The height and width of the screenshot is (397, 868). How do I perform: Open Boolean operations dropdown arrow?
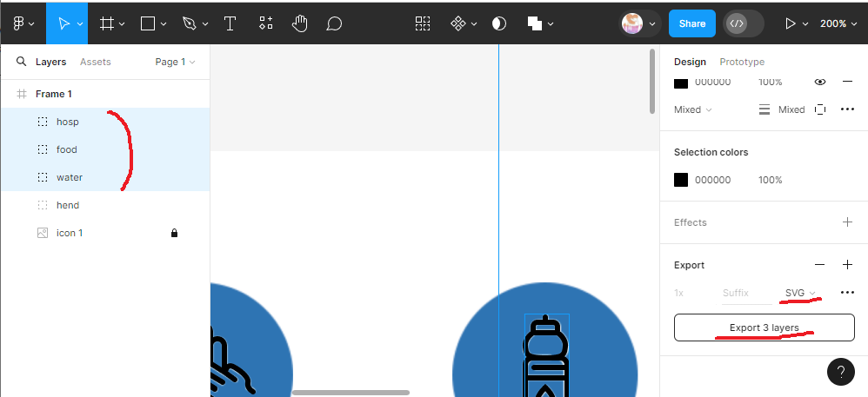[x=551, y=23]
